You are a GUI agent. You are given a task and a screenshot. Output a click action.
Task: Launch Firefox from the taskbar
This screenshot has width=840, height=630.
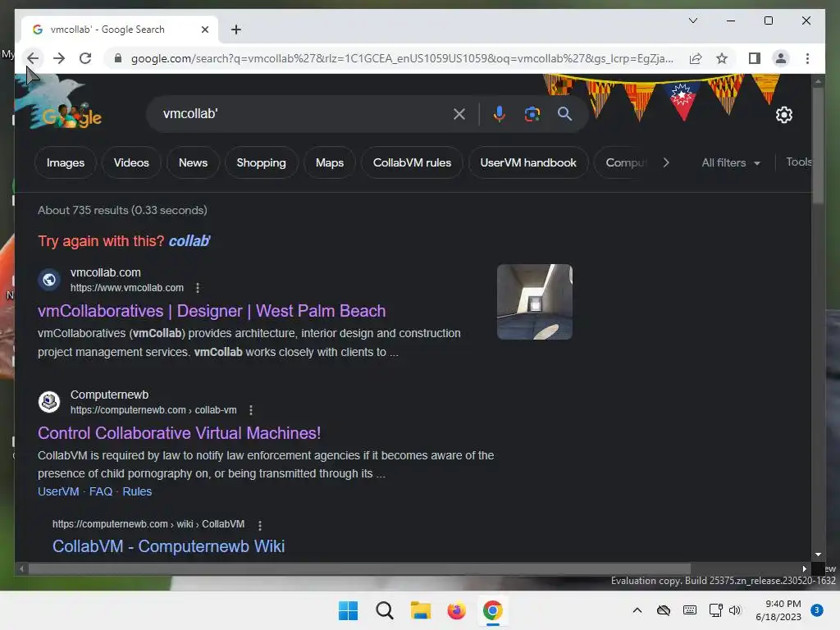point(456,610)
